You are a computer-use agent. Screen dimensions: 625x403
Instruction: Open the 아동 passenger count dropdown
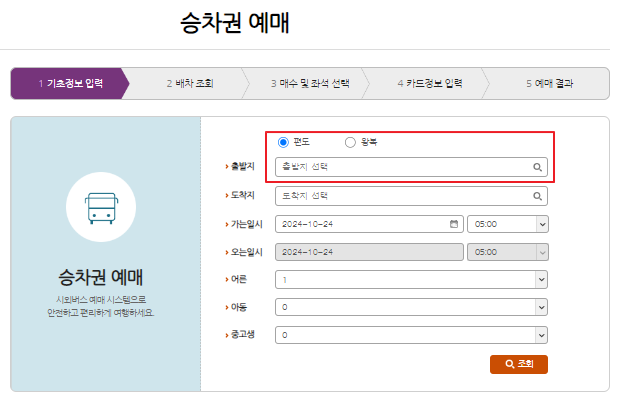(411, 307)
